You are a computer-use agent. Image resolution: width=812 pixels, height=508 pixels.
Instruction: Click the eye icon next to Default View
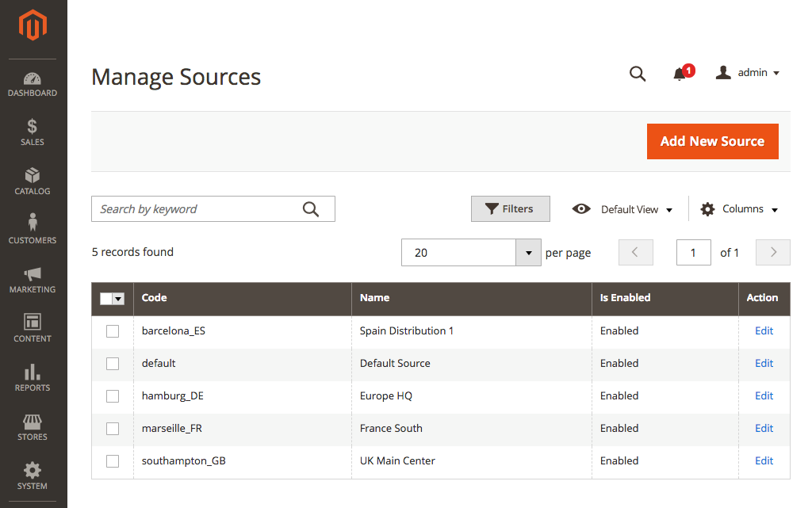coord(581,208)
